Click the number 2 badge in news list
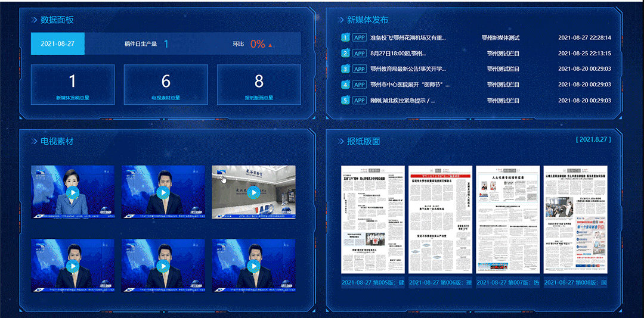Screen dimensions: 644x318 (345, 54)
